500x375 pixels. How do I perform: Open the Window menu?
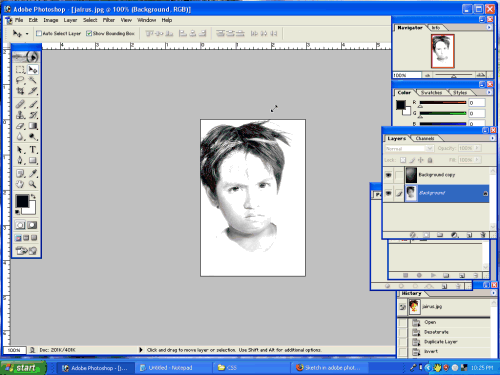tap(147, 20)
